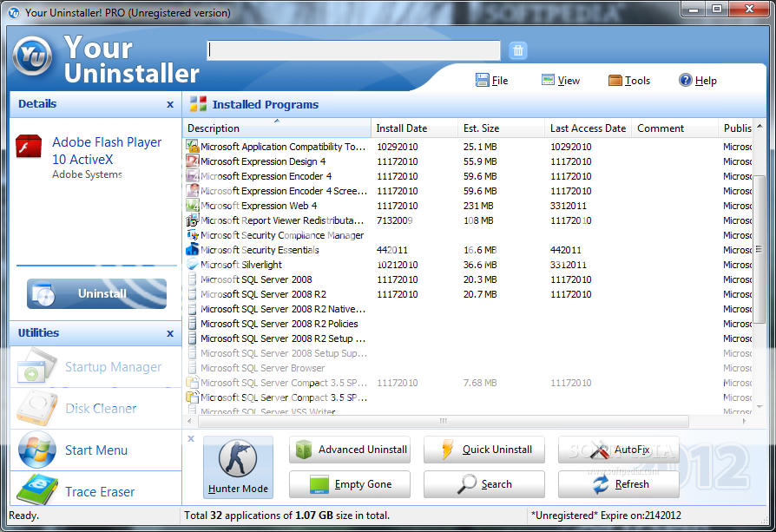
Task: Click vertical scrollbar up arrow
Action: pos(760,126)
